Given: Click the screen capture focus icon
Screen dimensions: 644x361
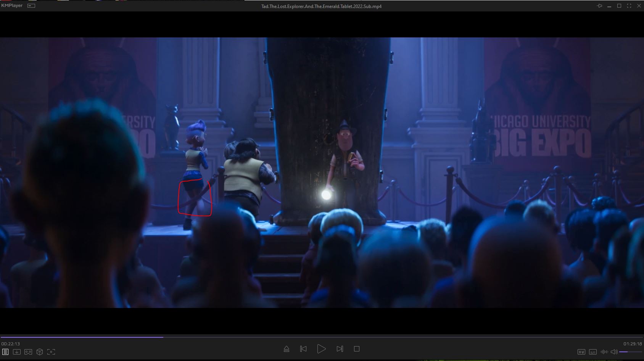Looking at the screenshot, I should pyautogui.click(x=51, y=352).
